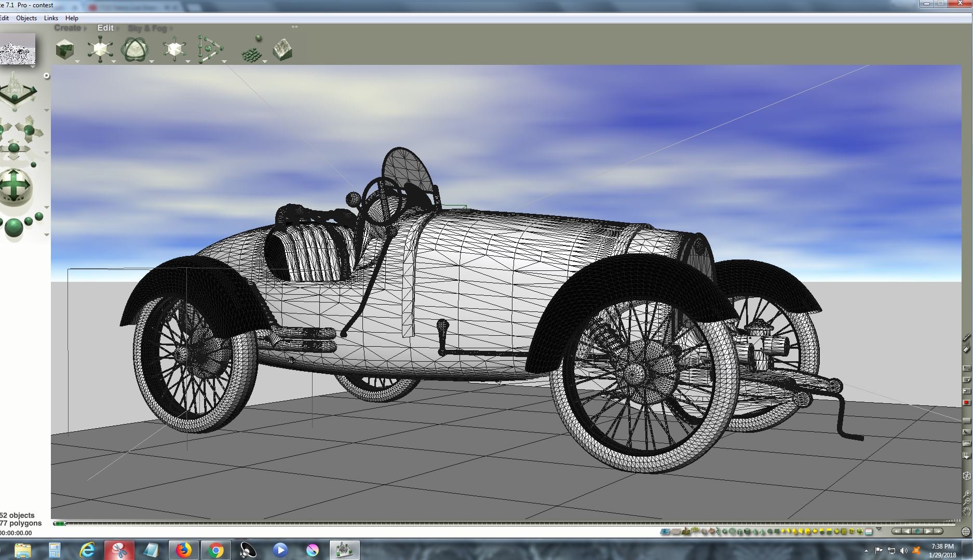Click the eraser-like icon on right toolbar
Screen dimensions: 973x560
(x=966, y=349)
